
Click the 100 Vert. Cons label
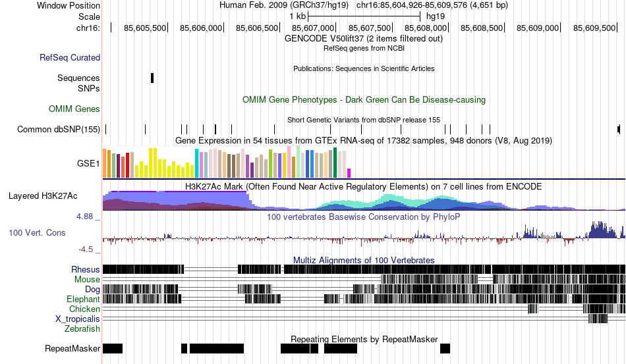(37, 232)
